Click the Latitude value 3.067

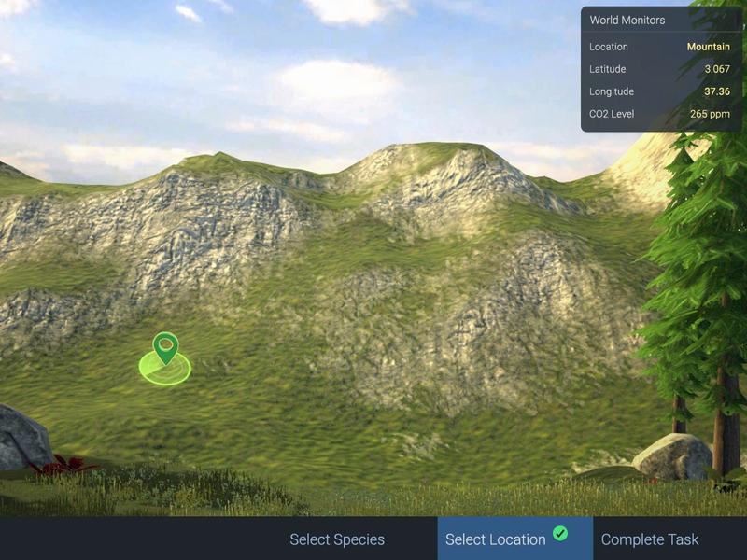pyautogui.click(x=715, y=69)
